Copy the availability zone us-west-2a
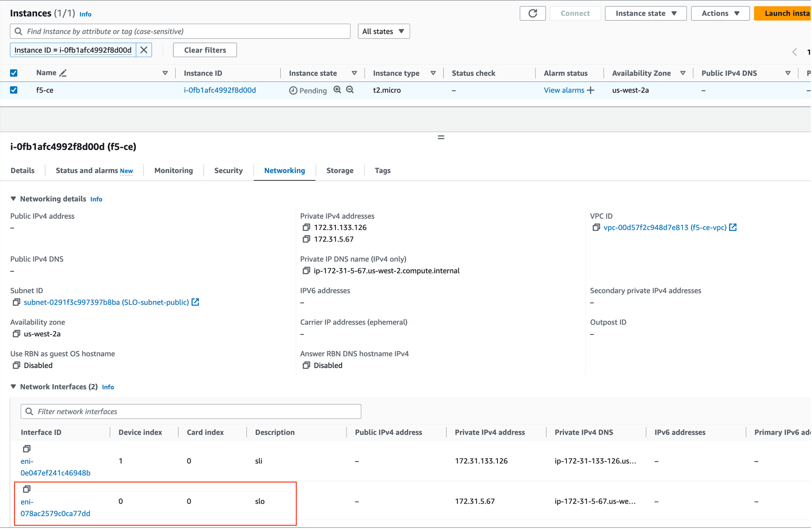812x530 pixels. [x=16, y=333]
